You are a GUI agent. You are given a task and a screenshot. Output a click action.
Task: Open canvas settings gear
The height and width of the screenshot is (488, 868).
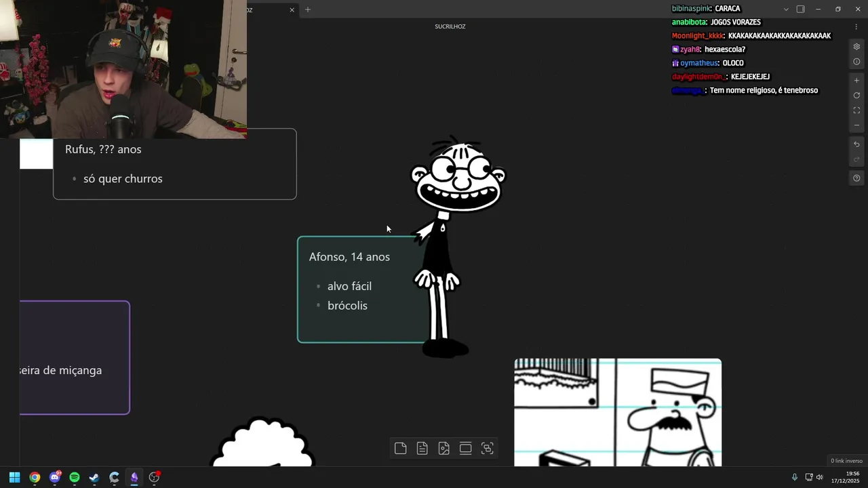click(x=856, y=47)
